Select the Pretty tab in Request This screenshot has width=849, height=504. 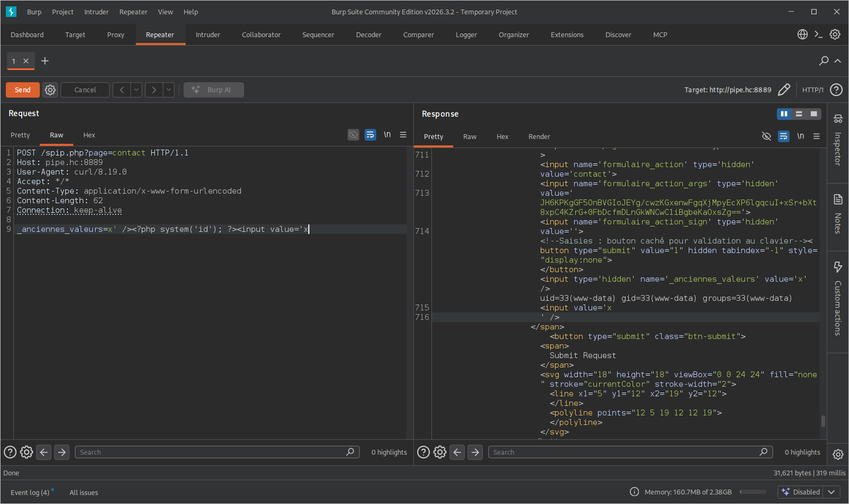pos(20,135)
